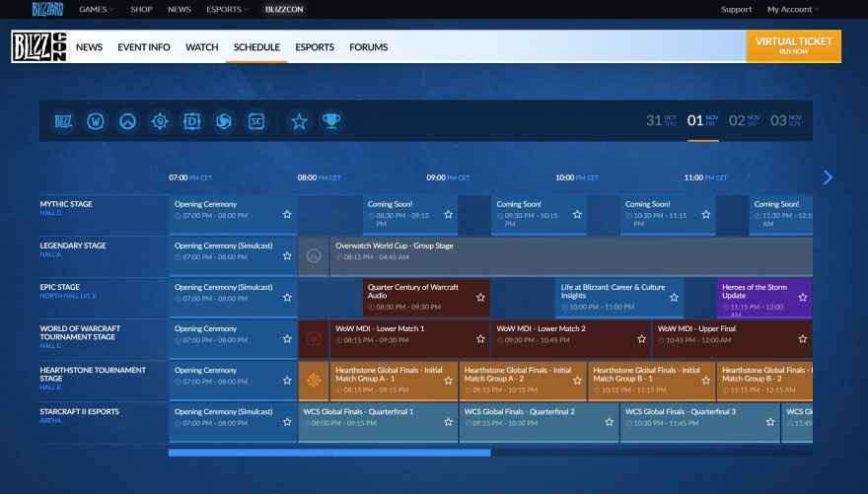Advance schedule with right arrow chevron
This screenshot has height=494, width=868.
(x=828, y=177)
